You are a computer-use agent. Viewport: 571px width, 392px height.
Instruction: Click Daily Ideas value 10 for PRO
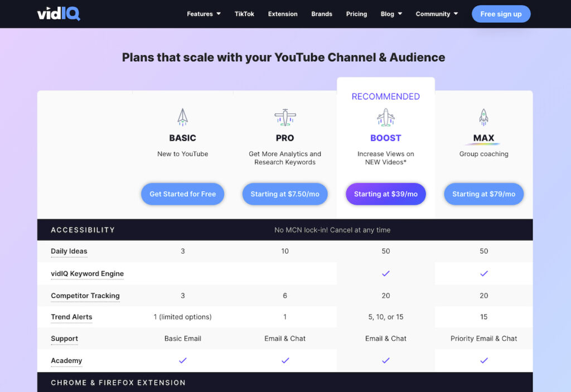pos(285,251)
